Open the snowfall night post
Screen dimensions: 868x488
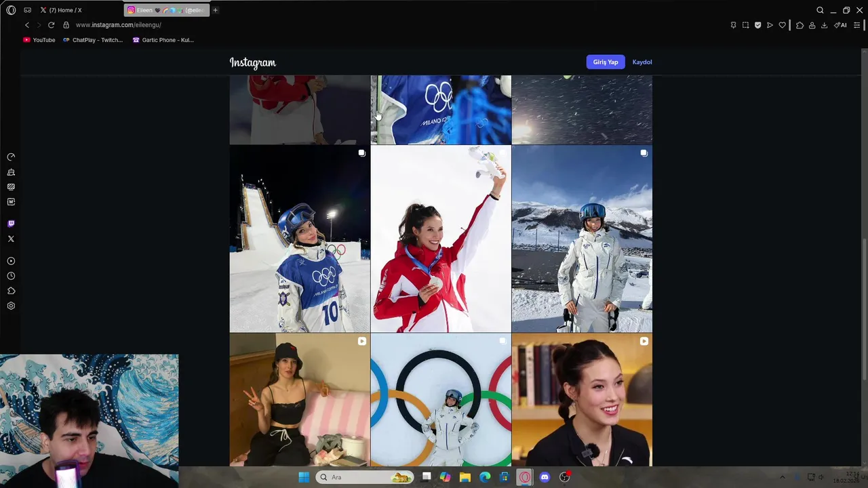tap(582, 110)
